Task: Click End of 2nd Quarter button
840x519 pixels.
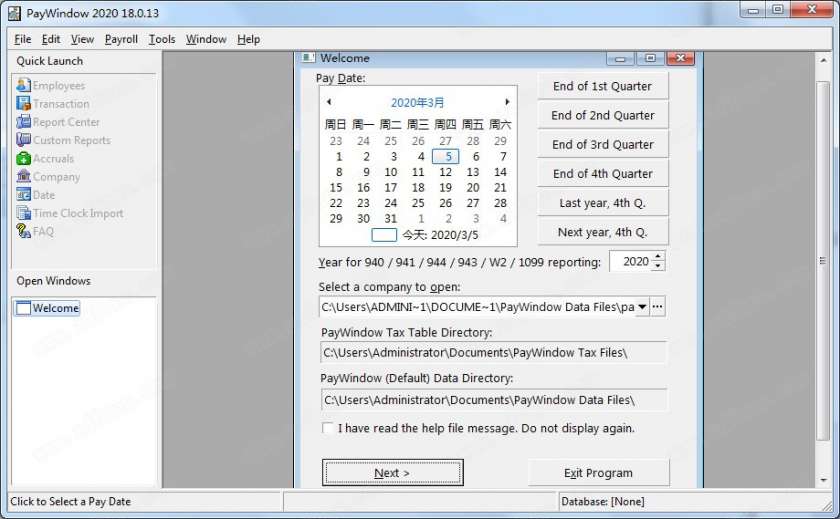Action: coord(603,115)
